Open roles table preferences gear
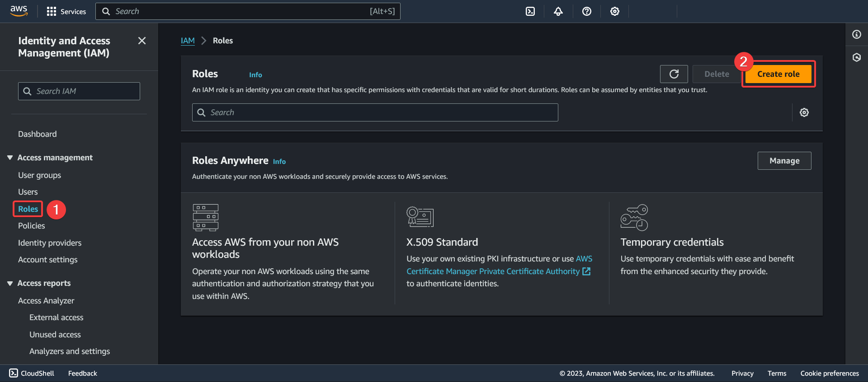The width and height of the screenshot is (868, 382). (x=804, y=112)
